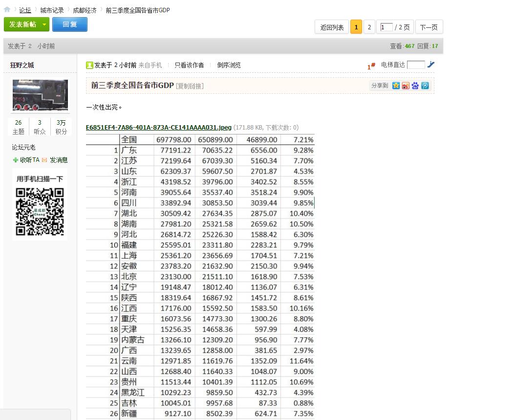Go to page 2 of thread
The height and width of the screenshot is (420, 516).
[x=369, y=27]
